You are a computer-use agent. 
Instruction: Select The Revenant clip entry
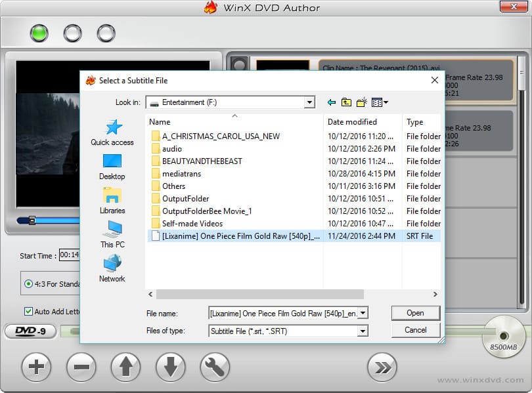[416, 80]
